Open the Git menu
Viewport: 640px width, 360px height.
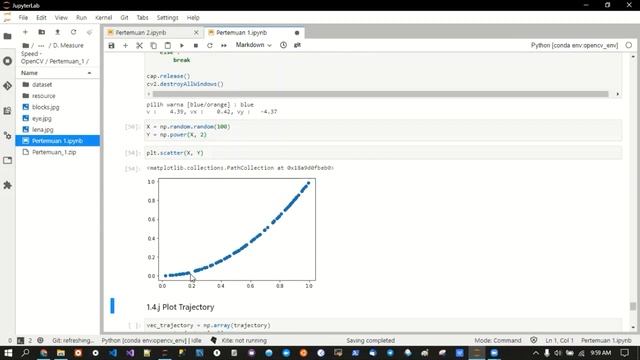tap(124, 18)
